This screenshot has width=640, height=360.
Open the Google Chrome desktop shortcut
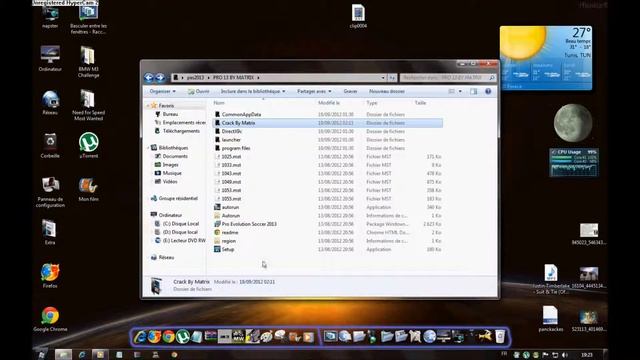(x=50, y=319)
